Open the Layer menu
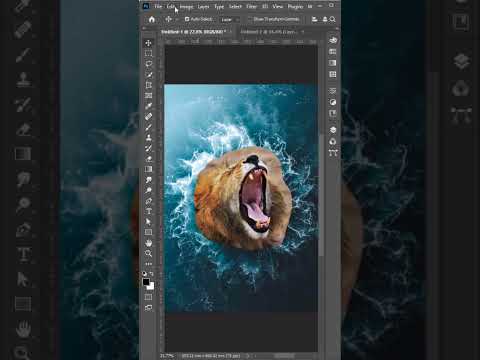The height and width of the screenshot is (360, 480). (203, 6)
